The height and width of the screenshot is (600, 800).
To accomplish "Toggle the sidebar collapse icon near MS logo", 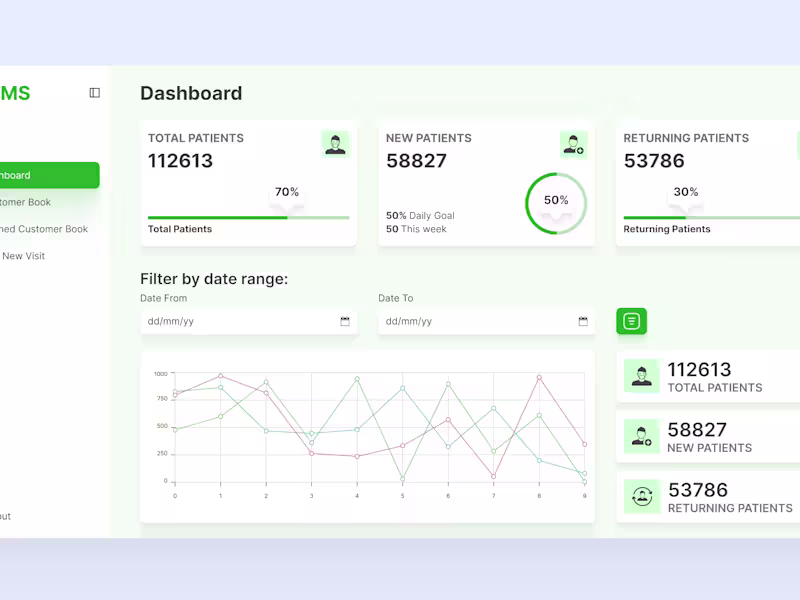I will tap(94, 92).
